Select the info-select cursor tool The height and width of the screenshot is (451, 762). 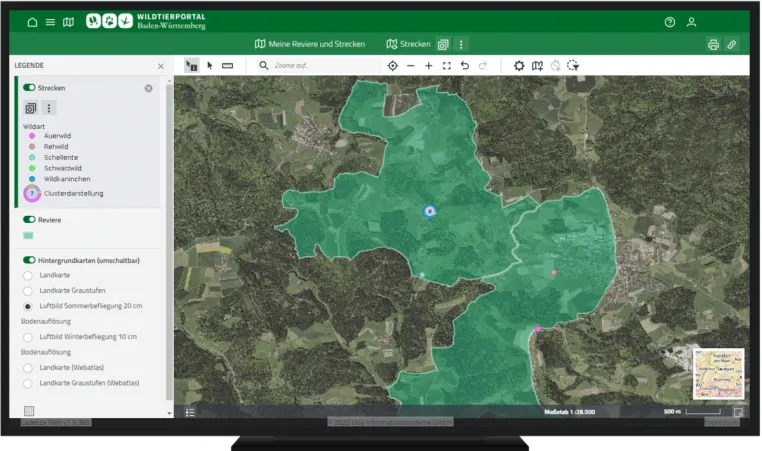tap(191, 66)
